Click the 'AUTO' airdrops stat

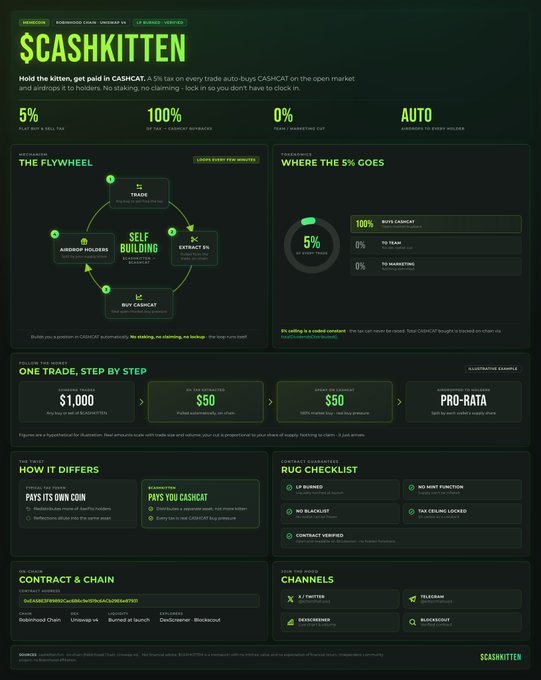(416, 115)
